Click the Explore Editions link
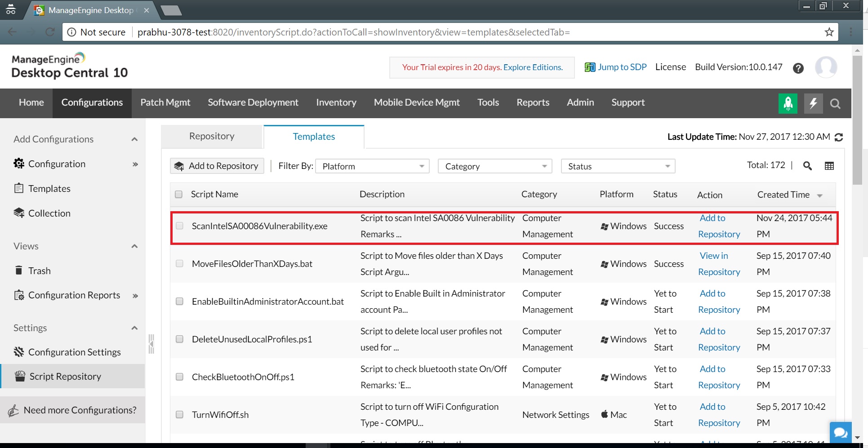 click(533, 67)
